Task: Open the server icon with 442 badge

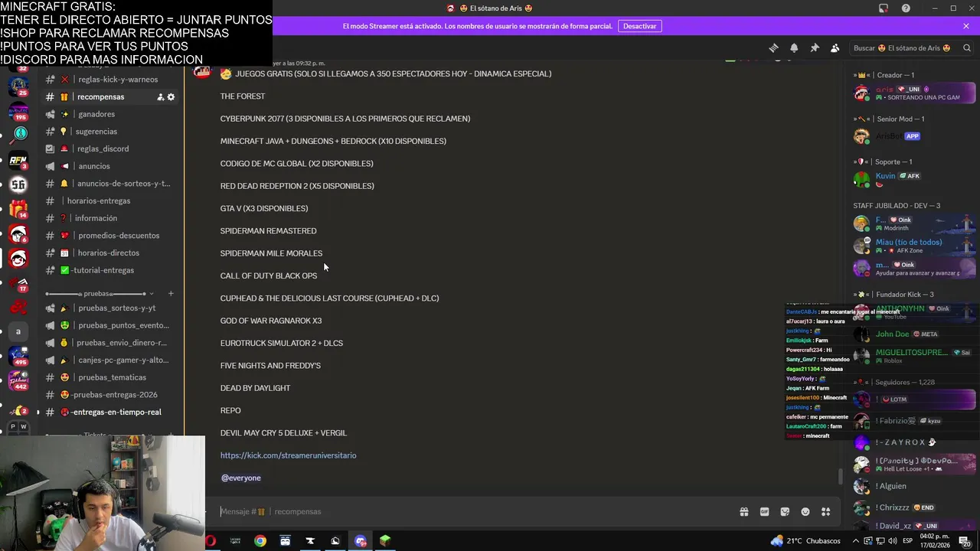Action: [18, 380]
